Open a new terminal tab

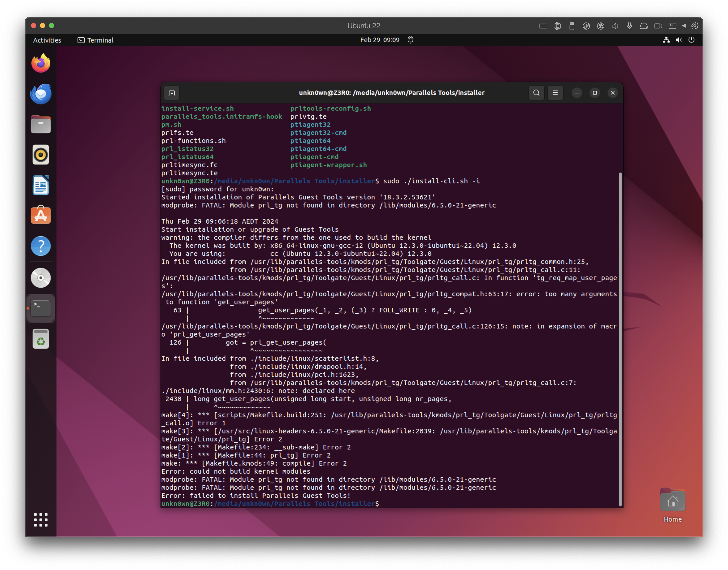tap(171, 93)
